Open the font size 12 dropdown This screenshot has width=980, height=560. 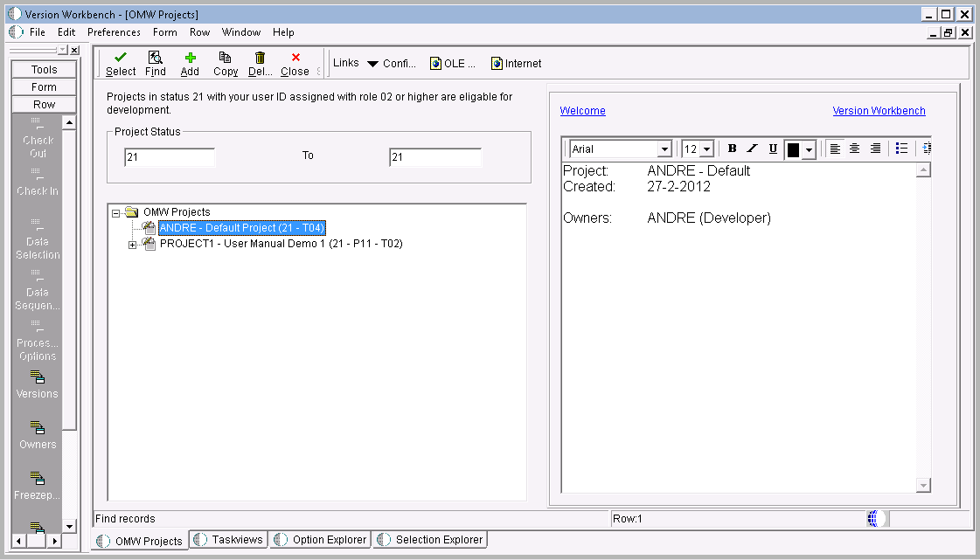click(x=708, y=149)
